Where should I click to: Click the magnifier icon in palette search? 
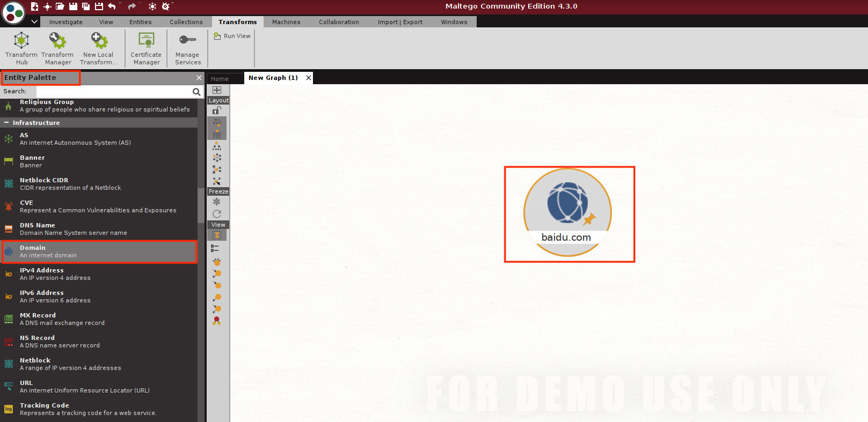[x=196, y=92]
